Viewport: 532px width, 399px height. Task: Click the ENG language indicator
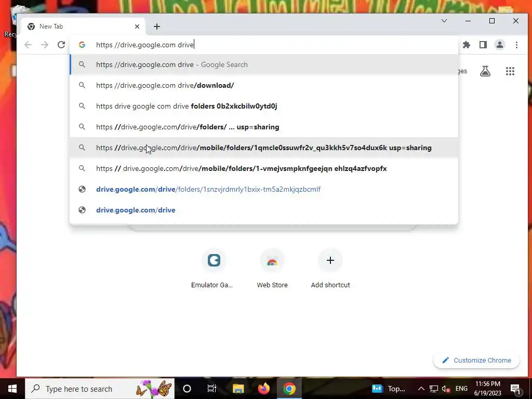point(461,389)
